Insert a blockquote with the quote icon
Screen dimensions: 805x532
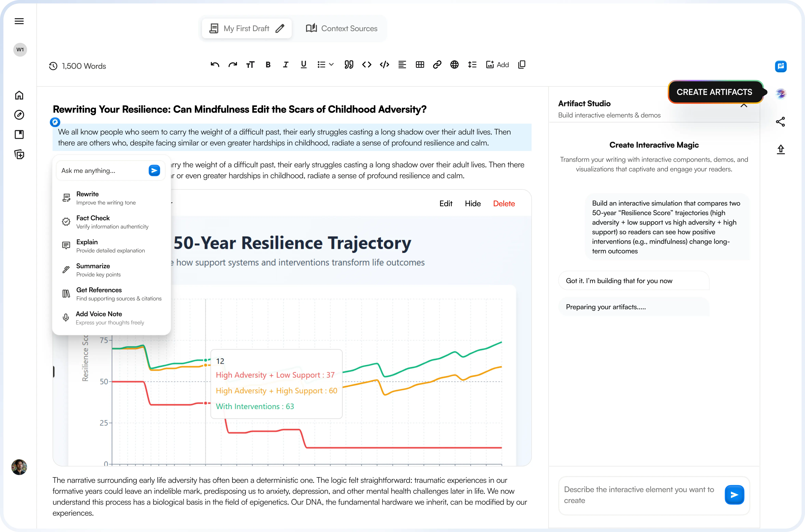point(349,65)
